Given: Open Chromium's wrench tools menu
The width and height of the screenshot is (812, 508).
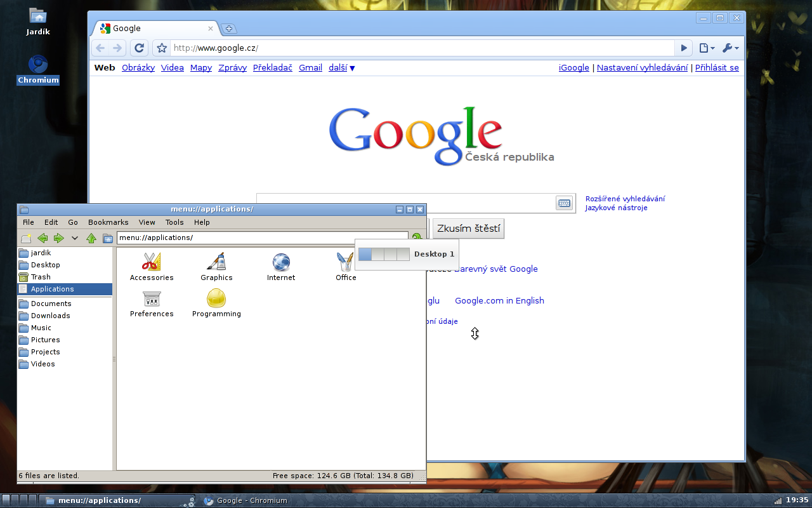Looking at the screenshot, I should (x=731, y=48).
